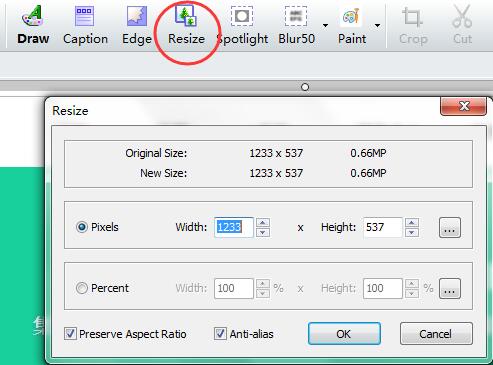Increase pixel Width with up arrow
493x365 pixels.
tap(263, 222)
